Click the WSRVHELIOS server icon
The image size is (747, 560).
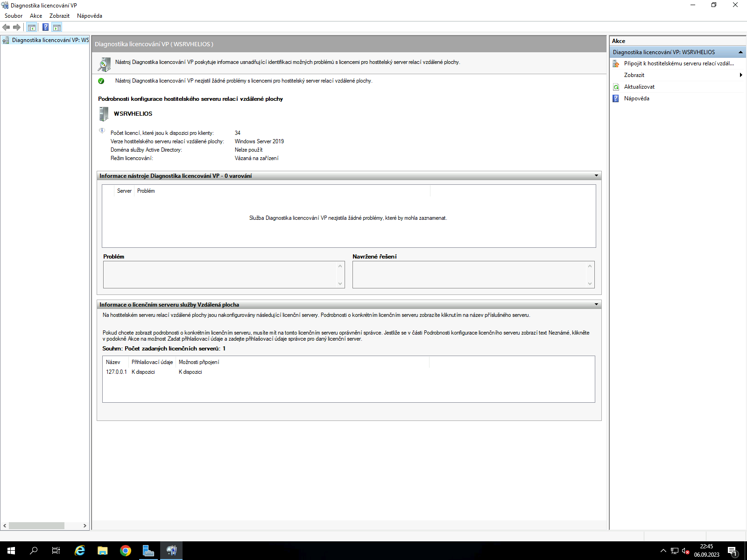coord(103,113)
